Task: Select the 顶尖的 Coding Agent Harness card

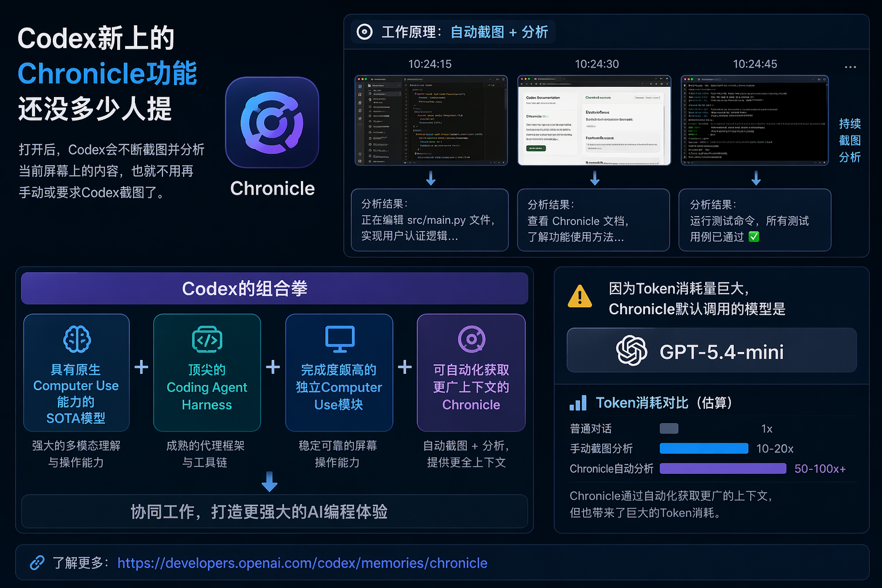Action: 207,373
